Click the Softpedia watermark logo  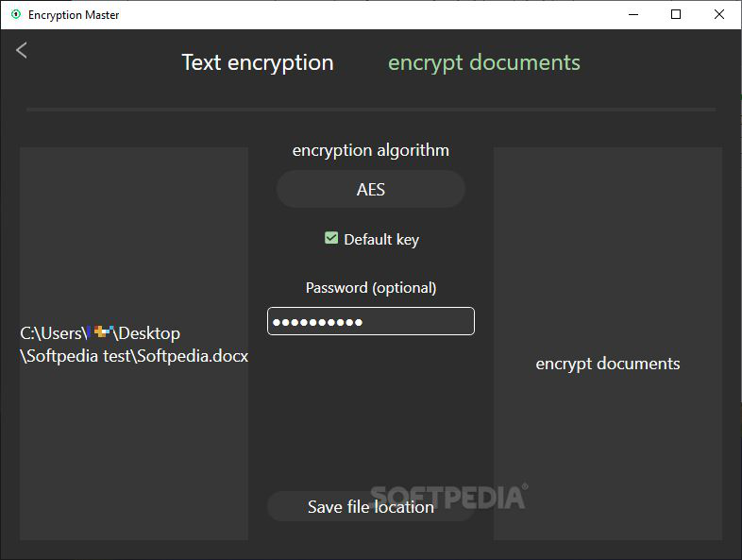[x=449, y=497]
